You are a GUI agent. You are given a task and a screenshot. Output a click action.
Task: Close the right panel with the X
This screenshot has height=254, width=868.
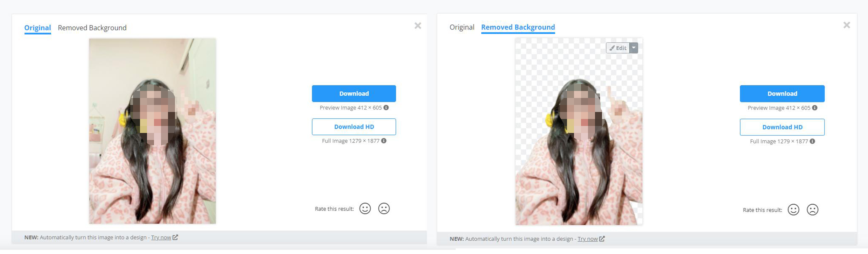pyautogui.click(x=846, y=25)
